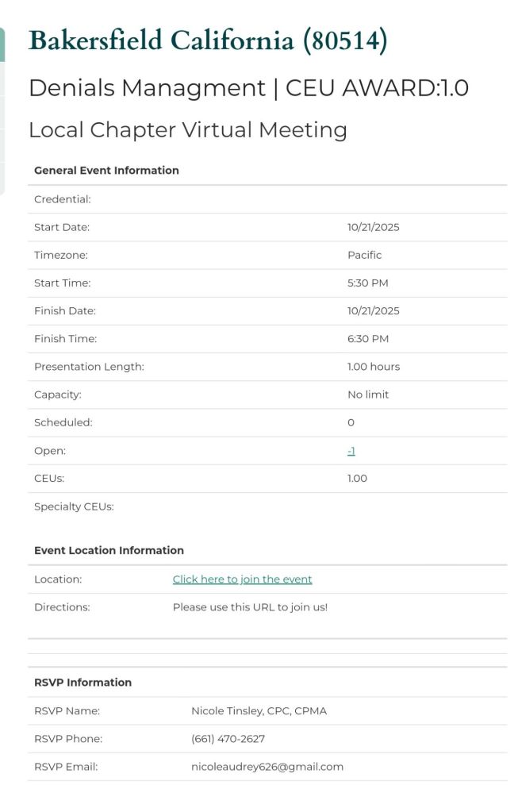Click the Finish Time value '6:30 PM'

pos(367,339)
